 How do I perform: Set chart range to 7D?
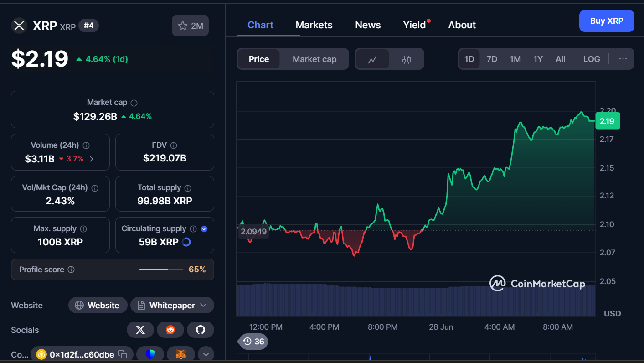492,59
